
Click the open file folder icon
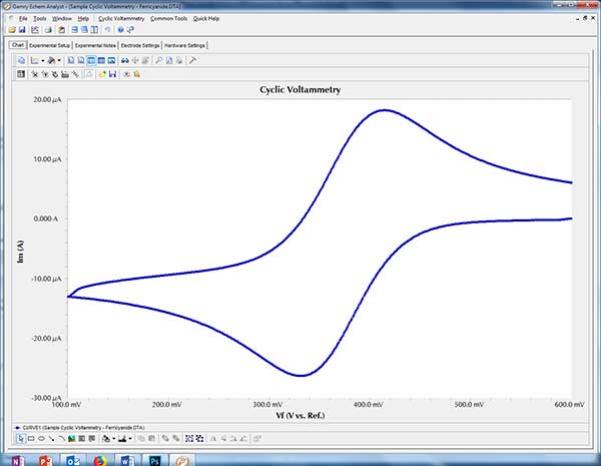12,30
